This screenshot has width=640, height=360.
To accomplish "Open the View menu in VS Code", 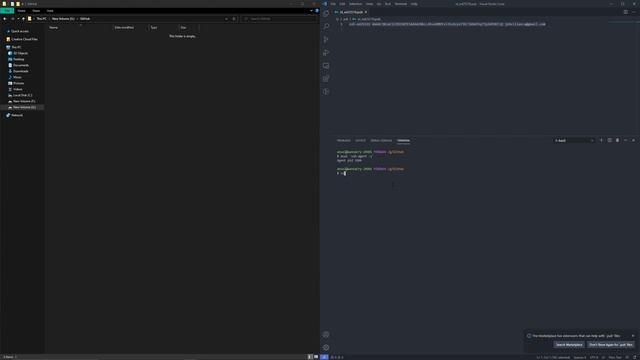I will [369, 4].
